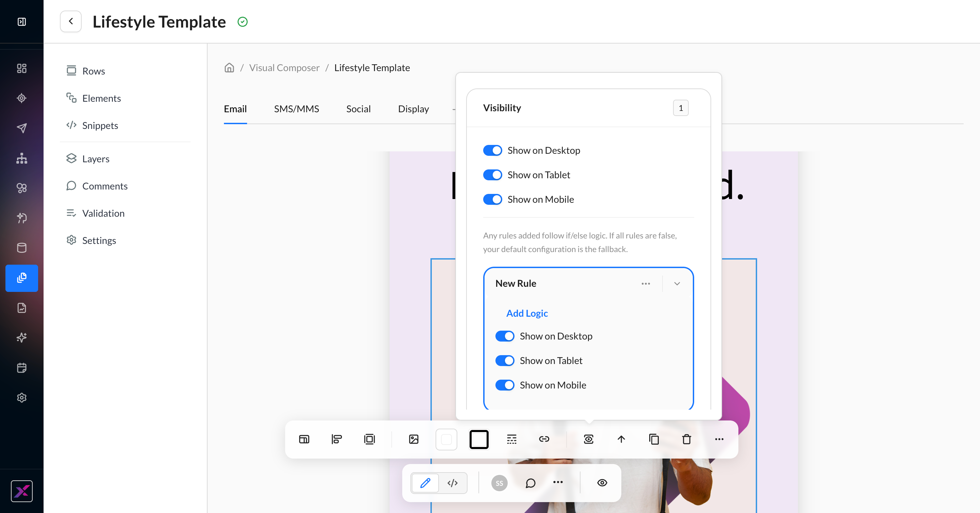
Task: Click the black border color swatch
Action: click(x=479, y=439)
